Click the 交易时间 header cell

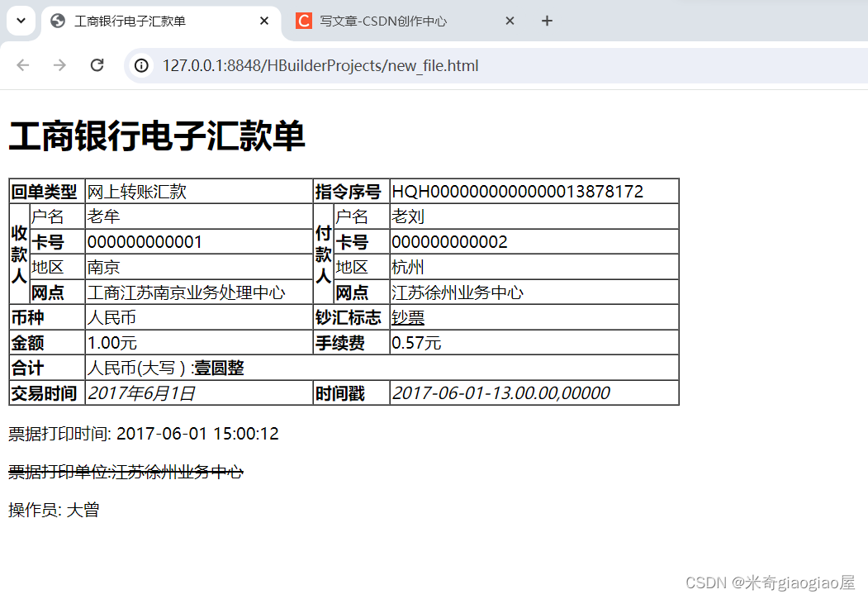tap(47, 393)
